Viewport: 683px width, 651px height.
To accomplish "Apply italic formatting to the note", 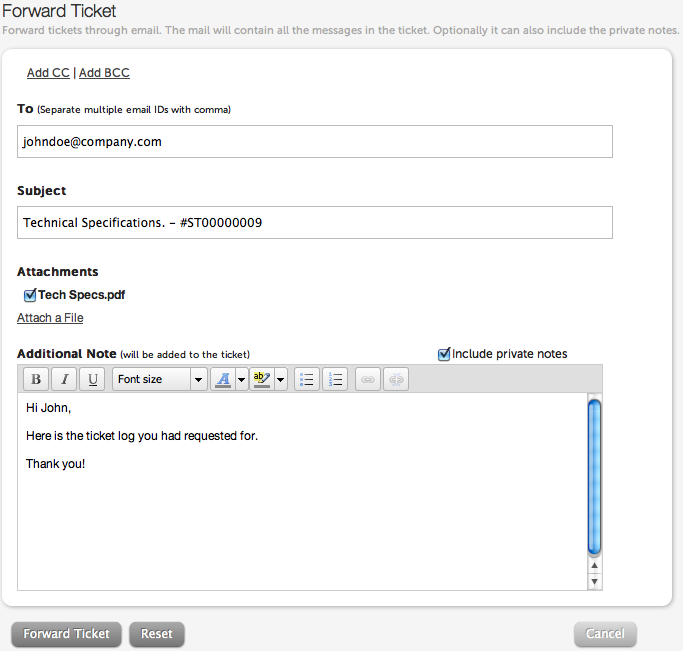I will click(x=64, y=380).
